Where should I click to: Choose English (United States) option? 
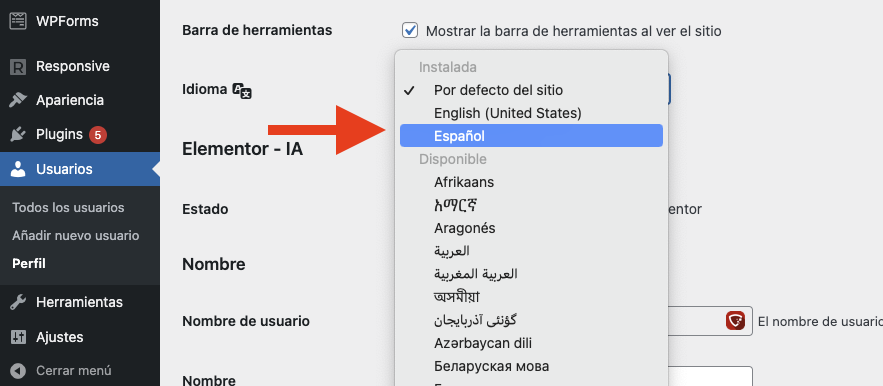coord(531,113)
